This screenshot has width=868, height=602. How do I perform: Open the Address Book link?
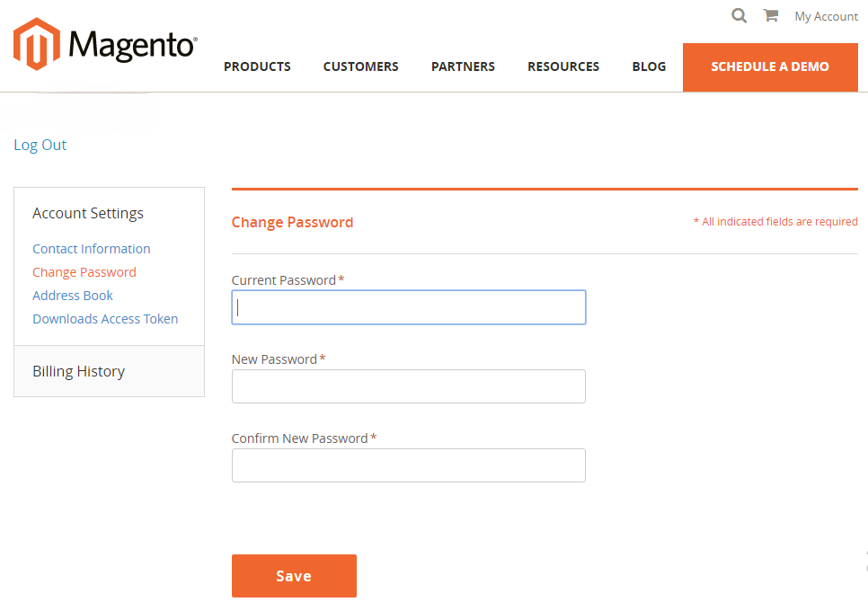[x=73, y=296]
